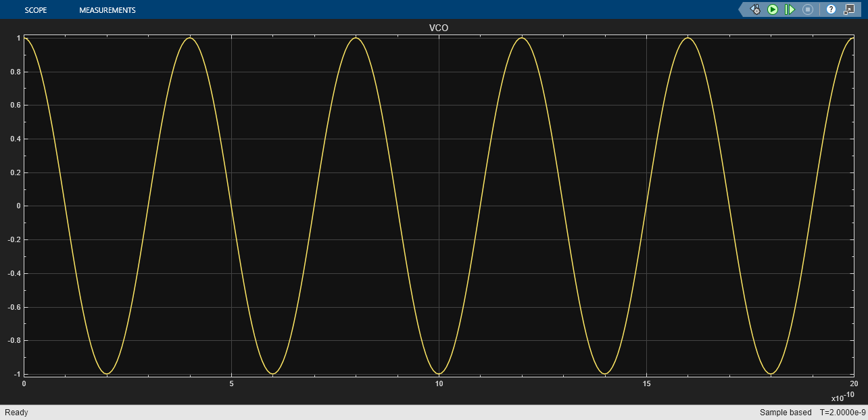868x420 pixels.
Task: Open scope help
Action: [831, 9]
